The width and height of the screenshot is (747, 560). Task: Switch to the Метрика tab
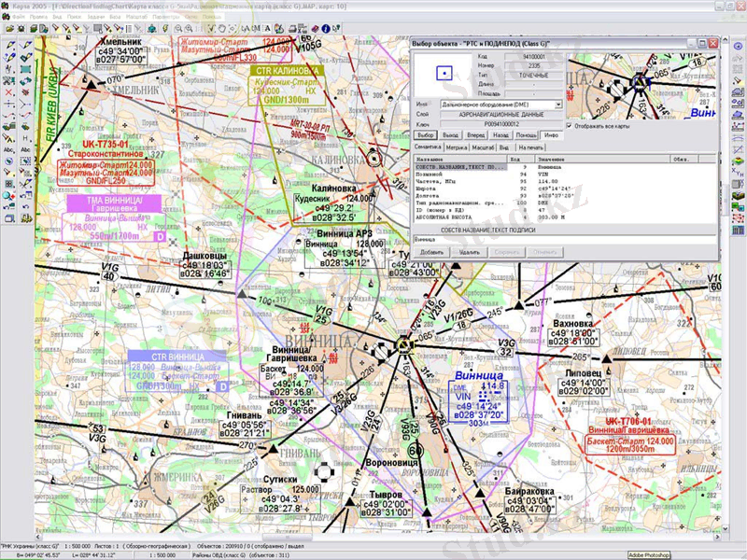457,147
